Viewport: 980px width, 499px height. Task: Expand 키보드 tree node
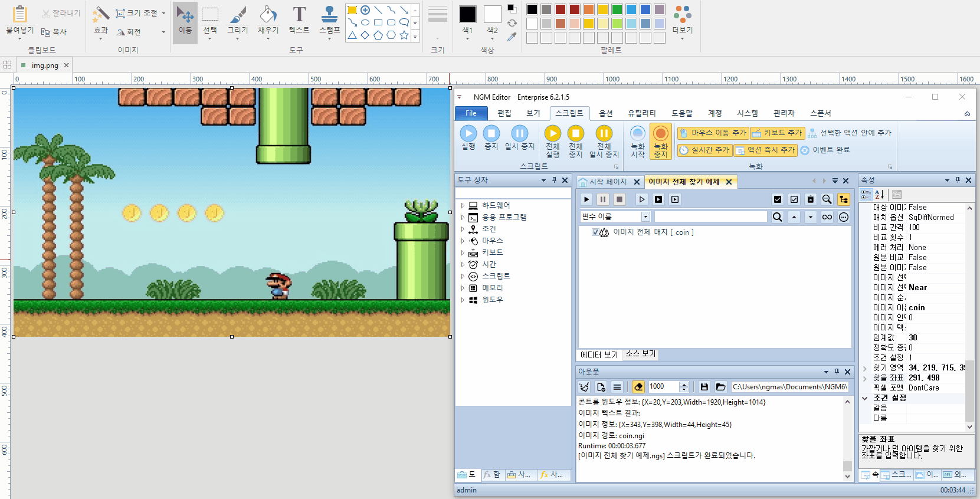pos(463,252)
